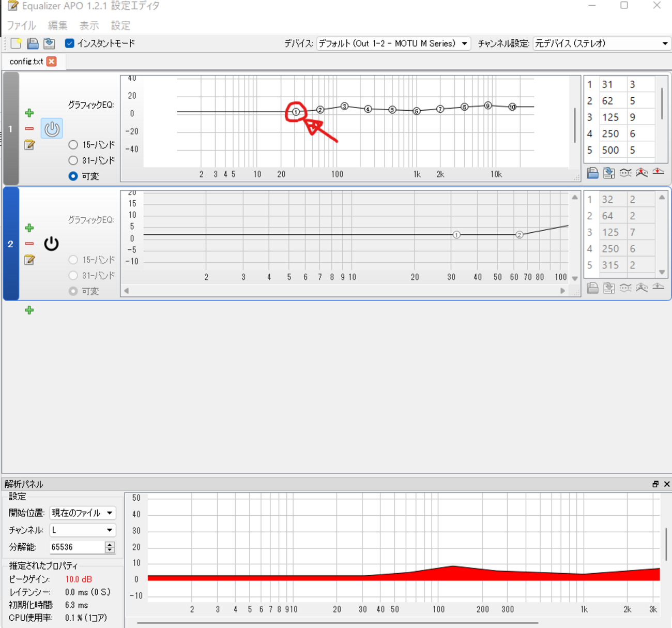Undock the 解析パネル with the float button
This screenshot has height=628, width=672.
(654, 484)
